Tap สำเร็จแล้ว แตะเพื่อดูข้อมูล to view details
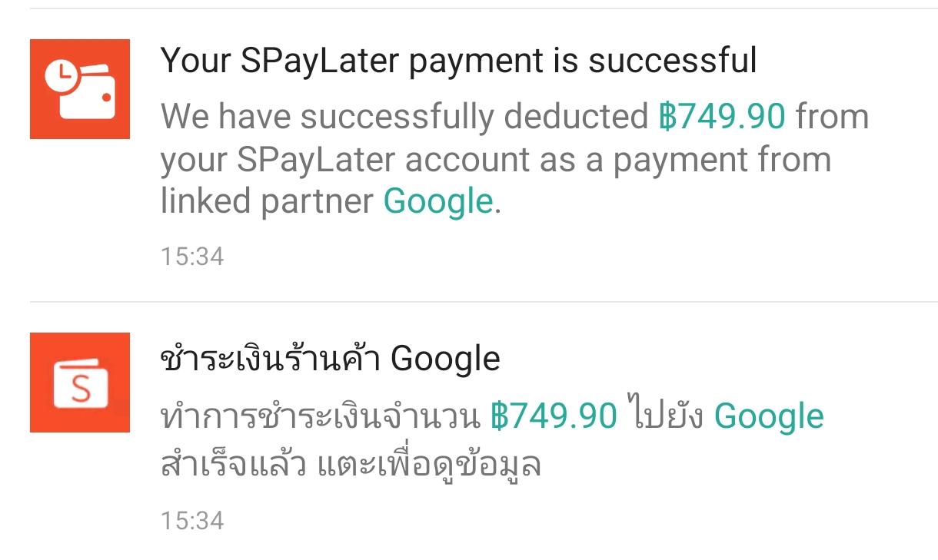 pyautogui.click(x=351, y=463)
